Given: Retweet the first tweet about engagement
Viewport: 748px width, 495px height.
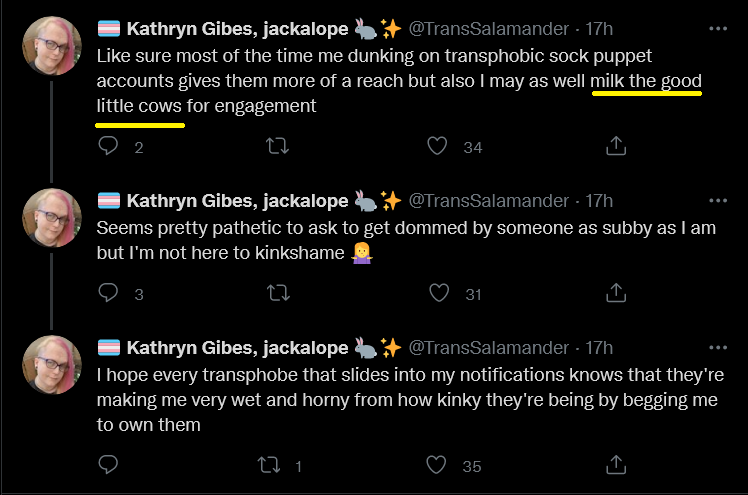Looking at the screenshot, I should (277, 146).
